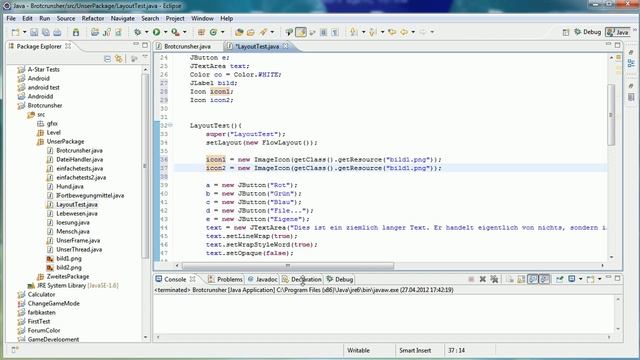The height and width of the screenshot is (360, 640).
Task: Open the File menu
Action: 11,18
